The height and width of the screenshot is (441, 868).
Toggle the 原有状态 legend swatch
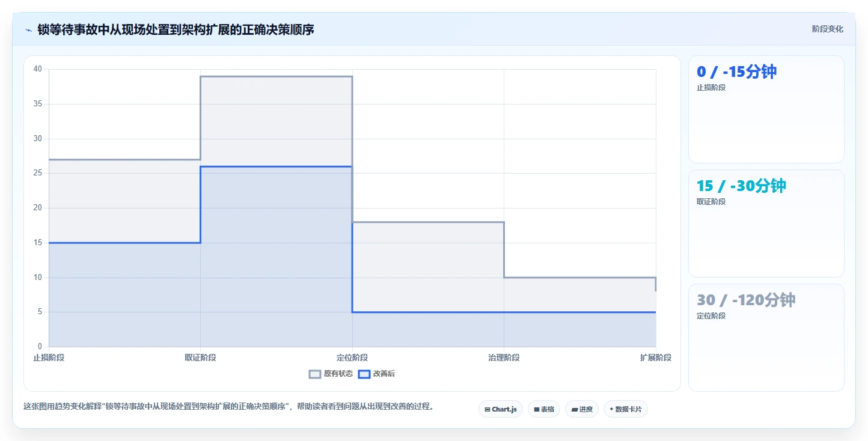tap(315, 374)
